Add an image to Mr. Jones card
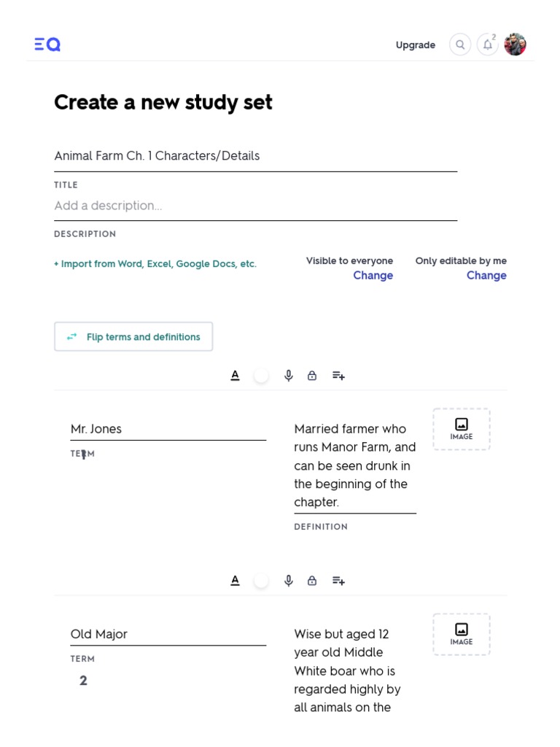This screenshot has height=747, width=560. (x=461, y=429)
